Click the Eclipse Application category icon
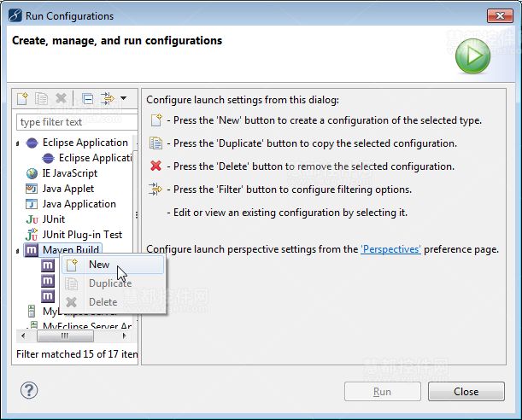The height and width of the screenshot is (420, 522). [x=32, y=143]
